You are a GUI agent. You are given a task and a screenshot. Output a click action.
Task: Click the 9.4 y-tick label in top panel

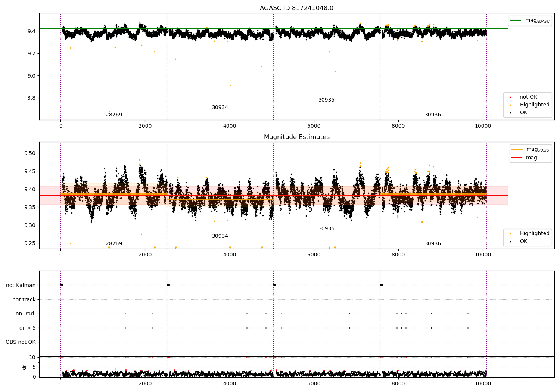click(31, 31)
